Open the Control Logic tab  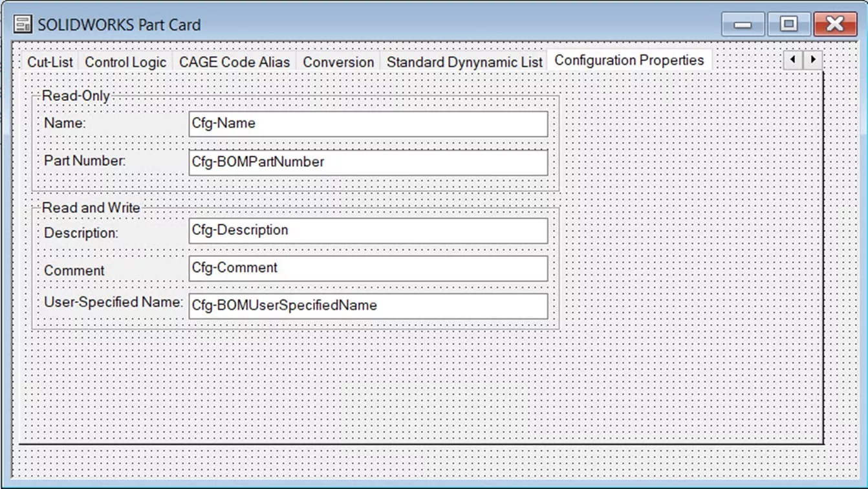[125, 62]
